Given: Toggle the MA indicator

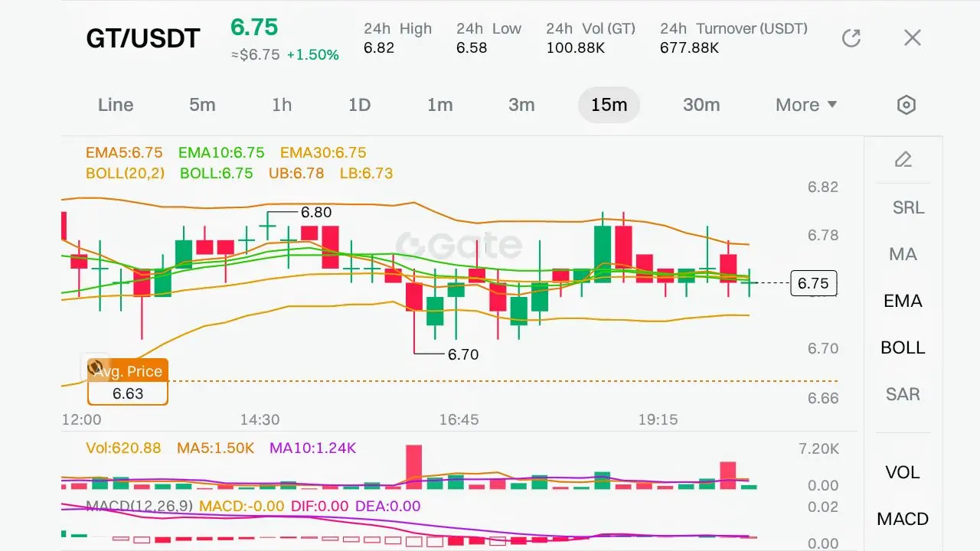Looking at the screenshot, I should click(x=903, y=254).
